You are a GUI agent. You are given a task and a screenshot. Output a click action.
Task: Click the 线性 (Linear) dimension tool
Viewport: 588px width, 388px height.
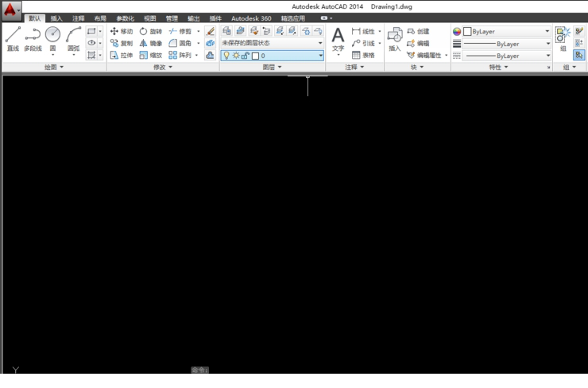363,31
